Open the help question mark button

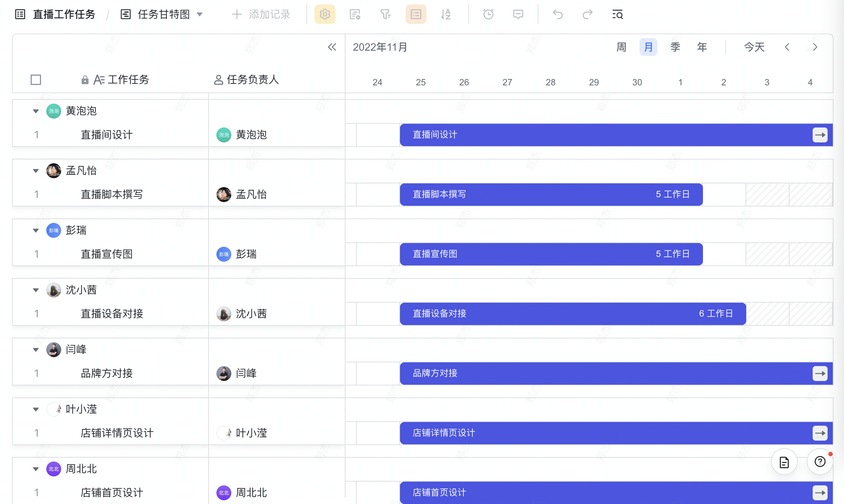pyautogui.click(x=820, y=462)
